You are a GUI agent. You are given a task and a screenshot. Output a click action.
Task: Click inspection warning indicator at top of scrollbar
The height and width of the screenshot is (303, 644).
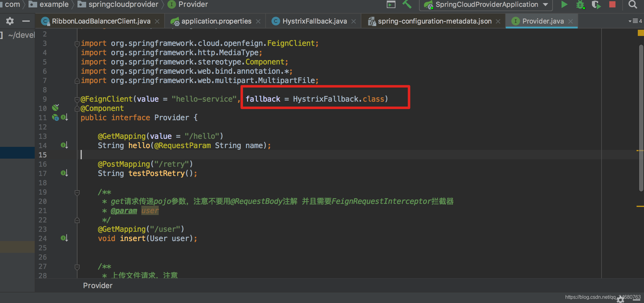tap(641, 33)
